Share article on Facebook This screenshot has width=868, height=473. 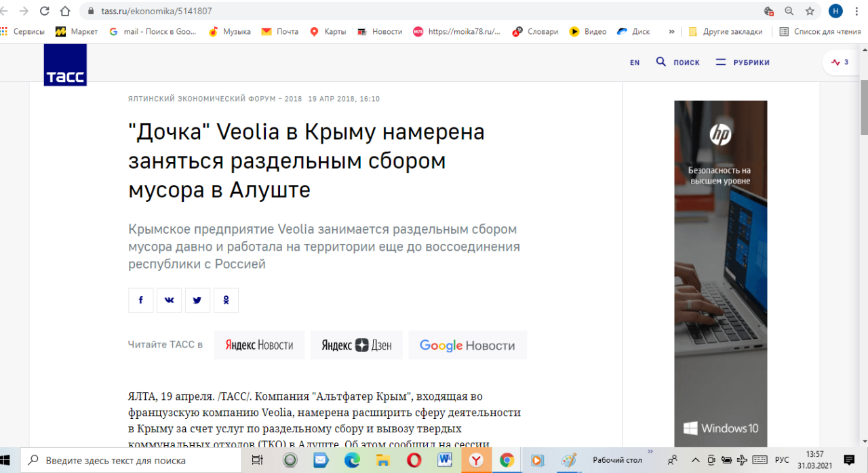141,300
